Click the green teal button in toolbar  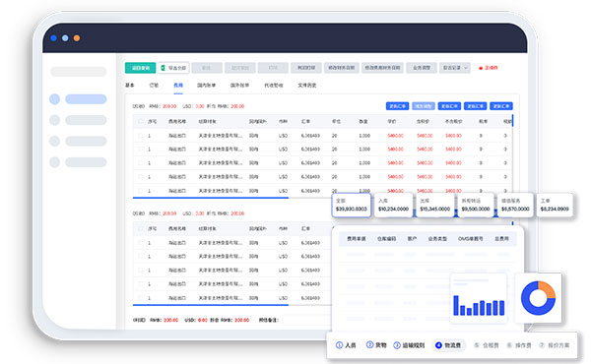tap(140, 68)
